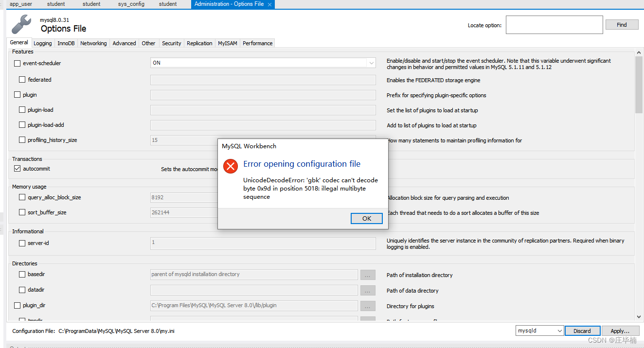The height and width of the screenshot is (348, 644).
Task: Enable the plugin-load checkbox
Action: tap(22, 110)
